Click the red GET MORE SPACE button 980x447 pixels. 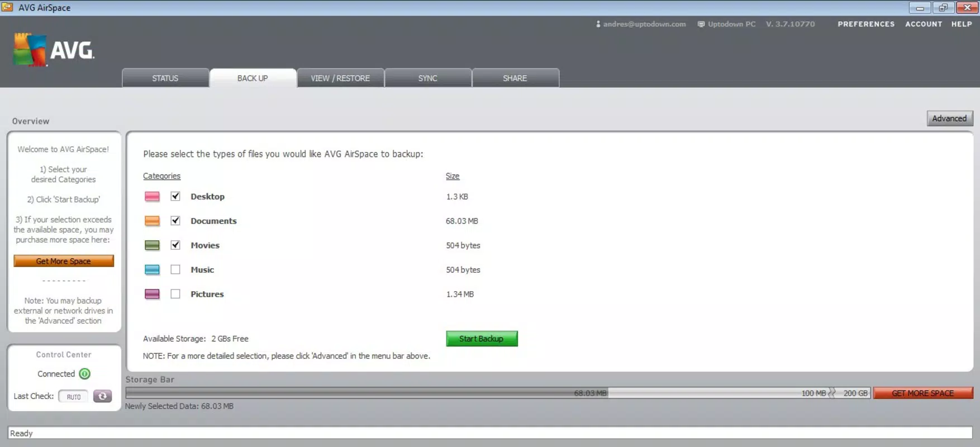pyautogui.click(x=923, y=393)
